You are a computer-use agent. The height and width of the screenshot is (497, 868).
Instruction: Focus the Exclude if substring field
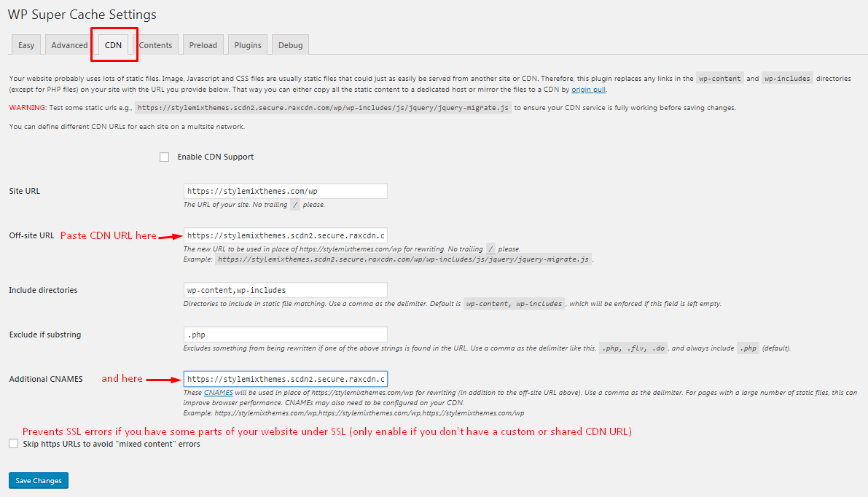285,334
